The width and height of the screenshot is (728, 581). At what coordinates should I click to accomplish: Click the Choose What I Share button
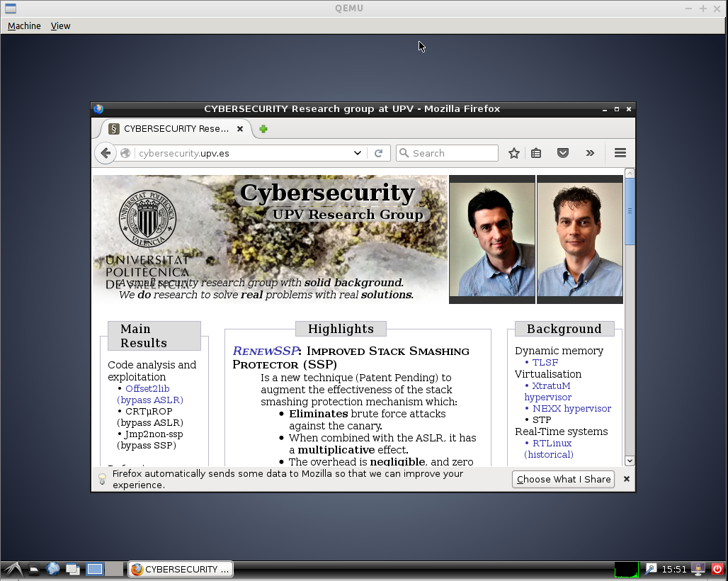564,479
